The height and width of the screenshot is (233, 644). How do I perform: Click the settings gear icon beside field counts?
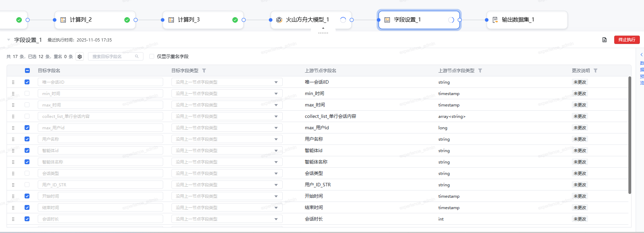(80, 57)
